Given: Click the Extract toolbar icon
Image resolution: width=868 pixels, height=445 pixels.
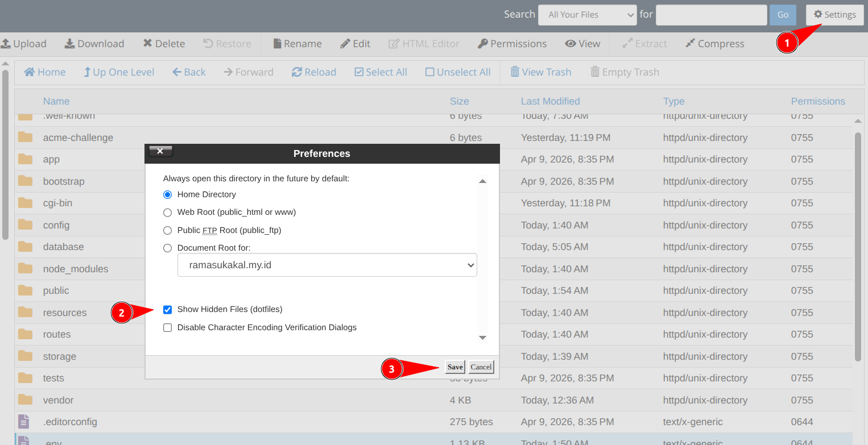Looking at the screenshot, I should coord(644,43).
